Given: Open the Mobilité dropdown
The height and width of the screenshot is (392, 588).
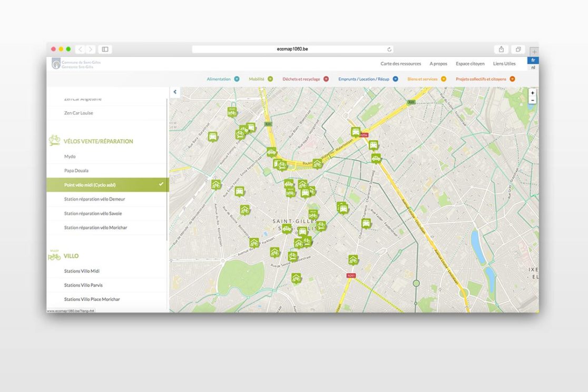Looking at the screenshot, I should [270, 79].
